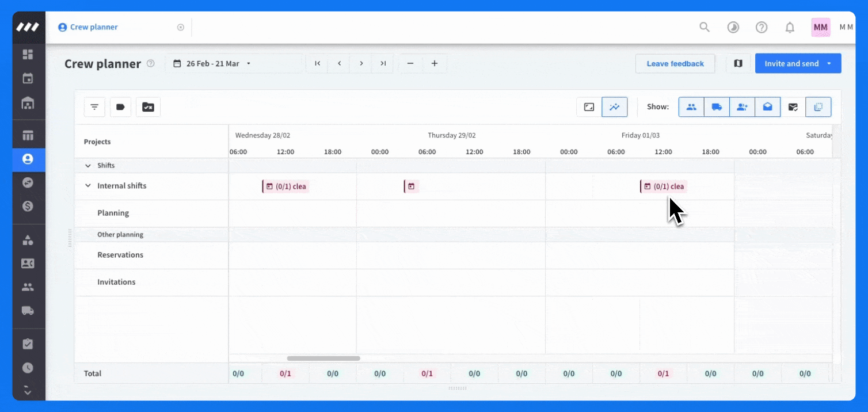Click the Thursday 29/02 date header
Screen dimensions: 868x412
451,136
